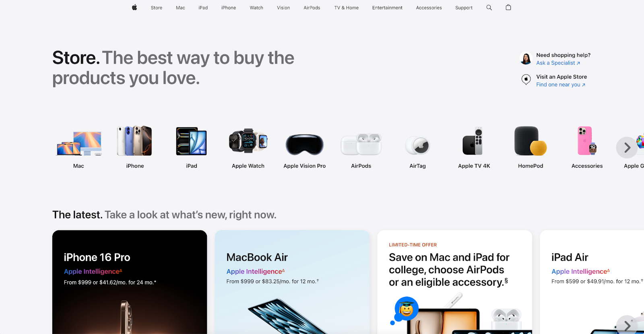Choose the Apple Vision Pro headset icon
This screenshot has width=644, height=334.
click(x=305, y=145)
